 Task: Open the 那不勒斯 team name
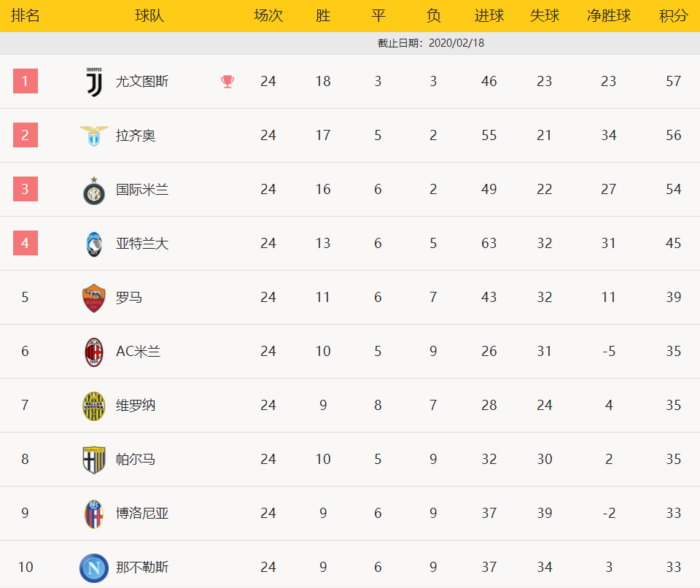pyautogui.click(x=142, y=567)
